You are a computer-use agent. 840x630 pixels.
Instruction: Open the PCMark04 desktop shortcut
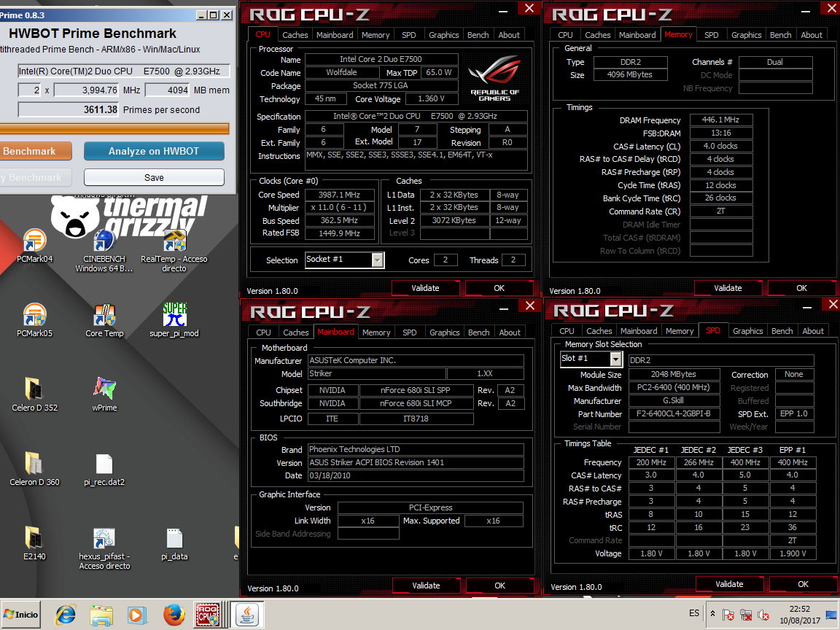(35, 246)
